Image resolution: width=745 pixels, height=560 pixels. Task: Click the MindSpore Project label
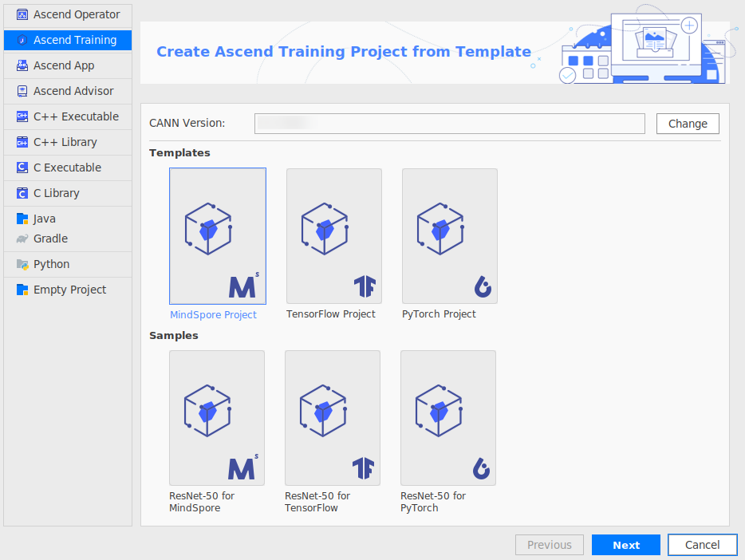pyautogui.click(x=213, y=315)
